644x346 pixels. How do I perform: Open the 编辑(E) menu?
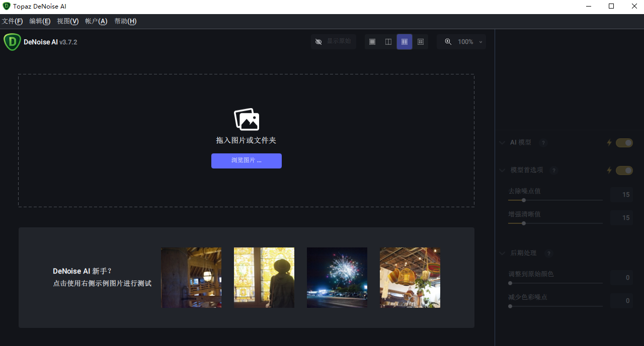click(40, 21)
